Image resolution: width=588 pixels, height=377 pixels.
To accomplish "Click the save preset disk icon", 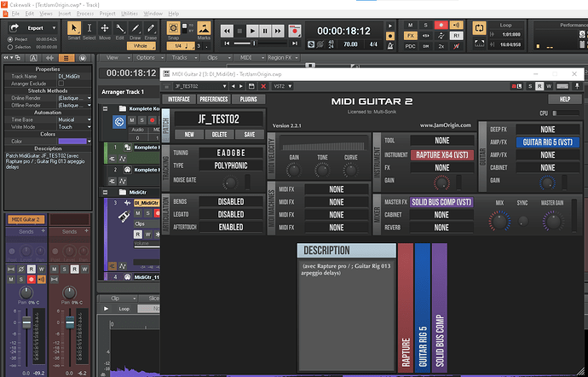I will pos(251,86).
